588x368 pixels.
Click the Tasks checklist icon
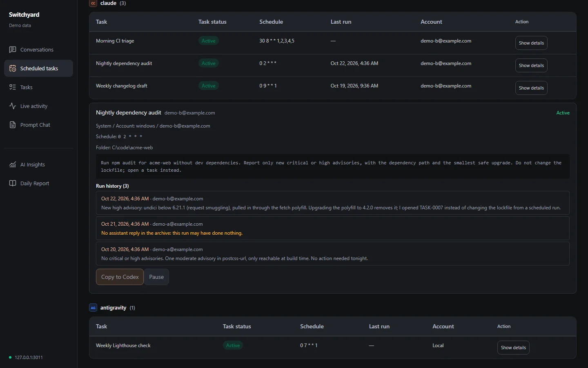[13, 87]
